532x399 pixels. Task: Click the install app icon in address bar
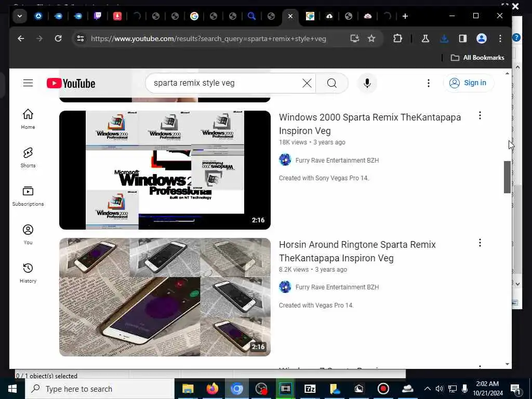click(354, 38)
